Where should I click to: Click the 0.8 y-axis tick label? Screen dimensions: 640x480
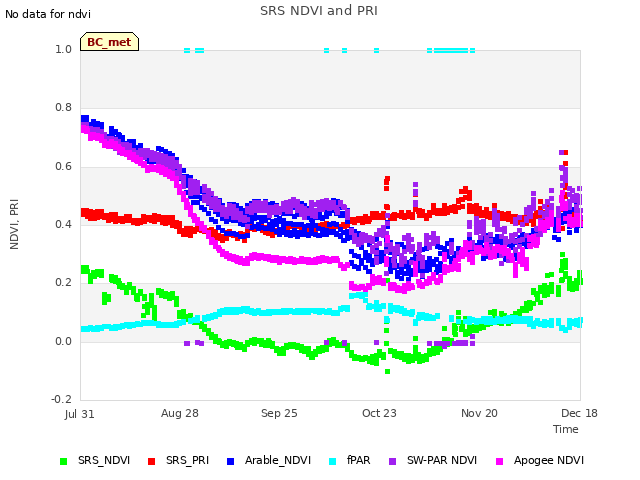pos(63,108)
